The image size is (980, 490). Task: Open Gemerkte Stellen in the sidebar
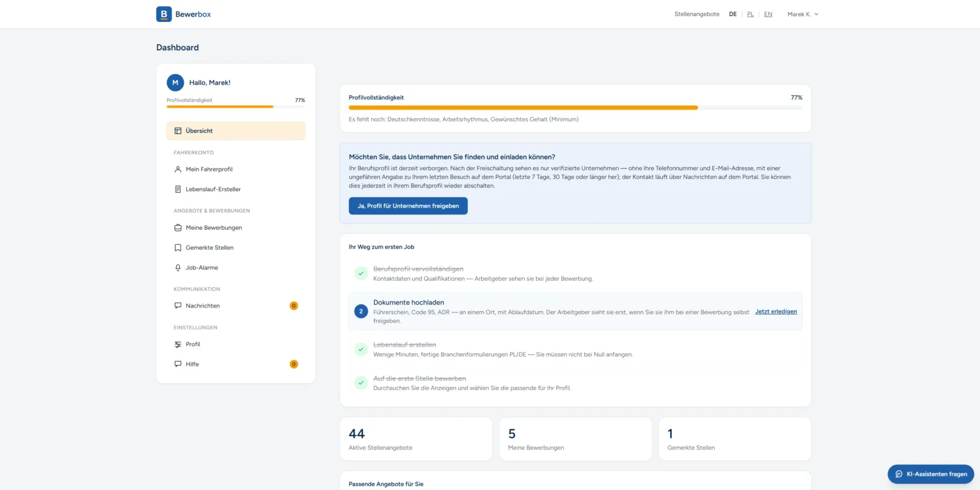coord(236,248)
